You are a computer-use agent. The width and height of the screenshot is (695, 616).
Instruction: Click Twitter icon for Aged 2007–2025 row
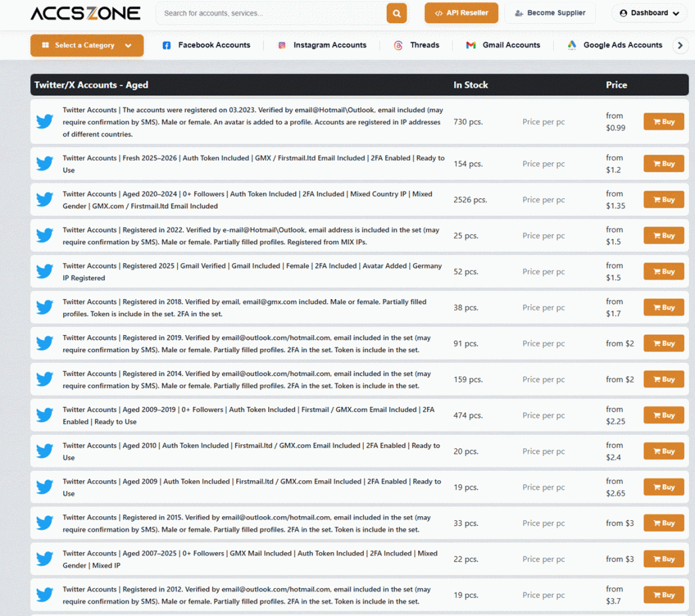[45, 559]
